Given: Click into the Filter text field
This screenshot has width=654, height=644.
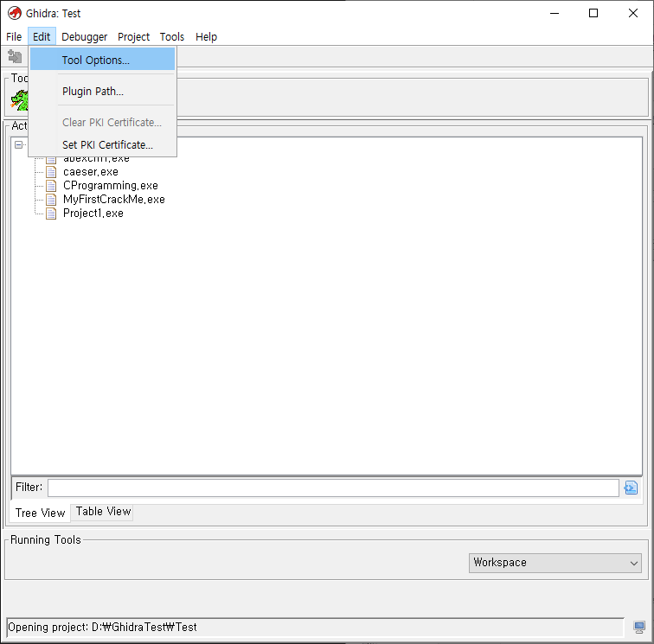Looking at the screenshot, I should click(333, 488).
